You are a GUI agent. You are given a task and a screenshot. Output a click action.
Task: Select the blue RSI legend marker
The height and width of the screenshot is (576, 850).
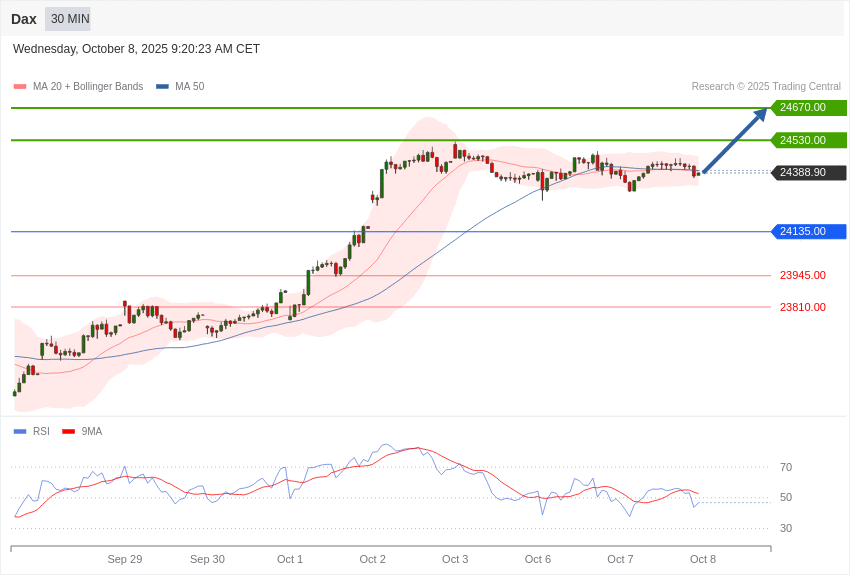(20, 432)
